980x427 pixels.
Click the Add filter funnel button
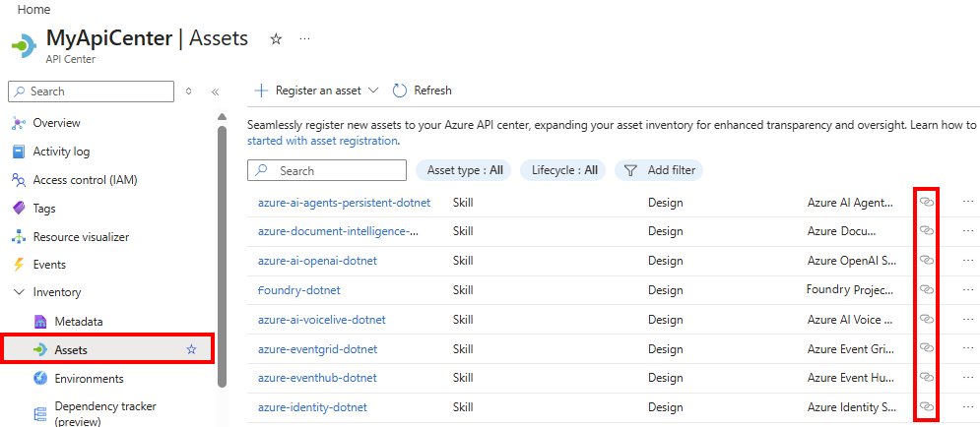coord(659,170)
